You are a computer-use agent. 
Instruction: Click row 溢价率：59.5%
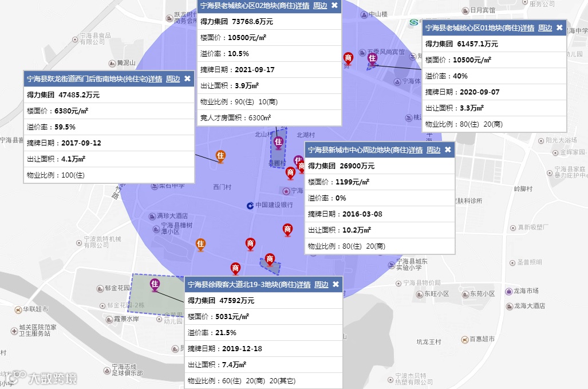(x=109, y=127)
